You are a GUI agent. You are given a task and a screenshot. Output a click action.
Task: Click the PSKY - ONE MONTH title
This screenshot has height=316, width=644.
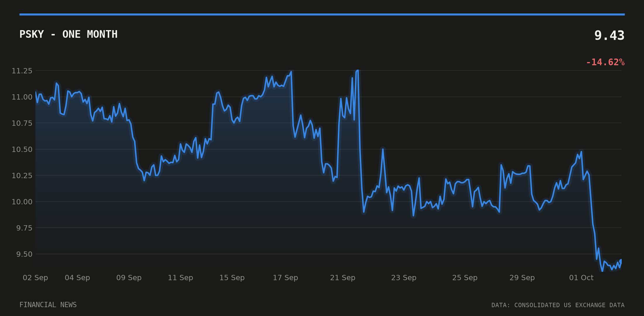click(x=68, y=35)
